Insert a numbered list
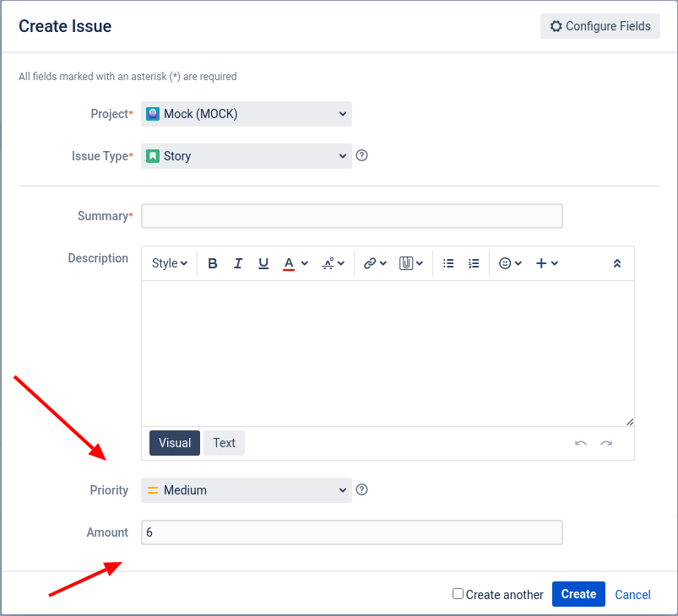This screenshot has width=678, height=616. click(x=474, y=263)
